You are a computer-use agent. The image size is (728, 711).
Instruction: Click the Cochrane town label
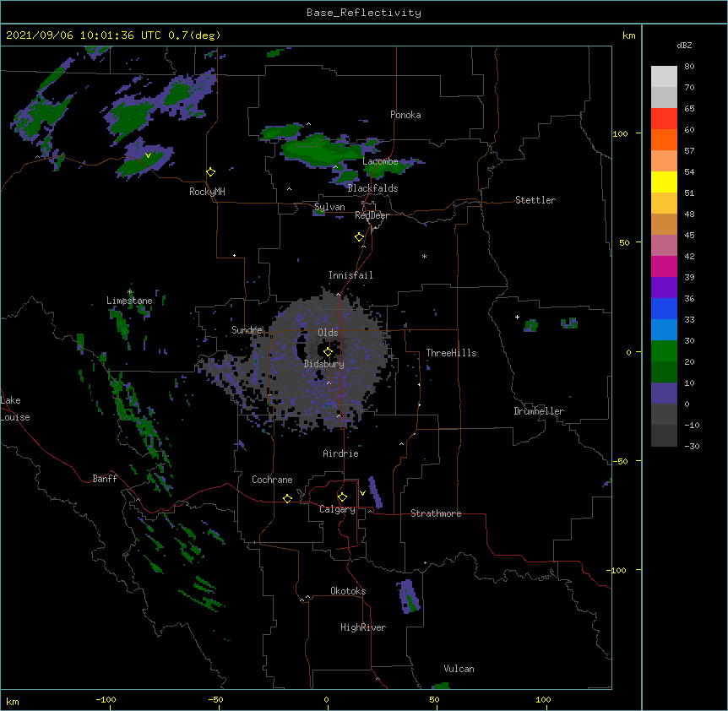click(x=272, y=480)
